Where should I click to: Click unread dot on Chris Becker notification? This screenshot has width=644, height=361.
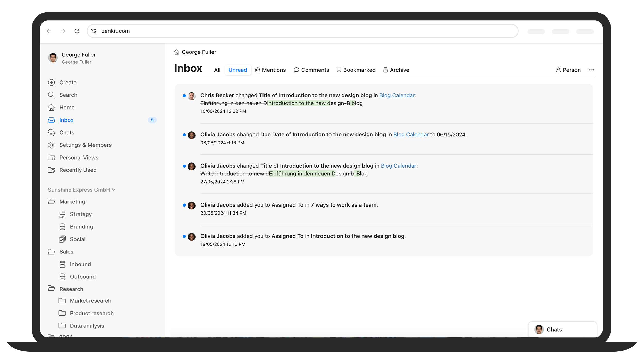184,96
